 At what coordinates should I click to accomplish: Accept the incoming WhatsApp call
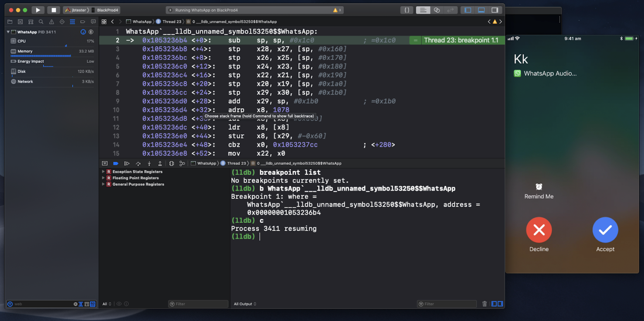click(x=605, y=230)
